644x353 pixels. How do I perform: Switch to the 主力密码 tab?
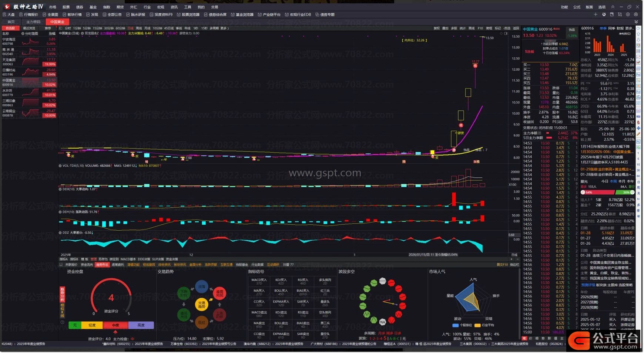click(33, 22)
